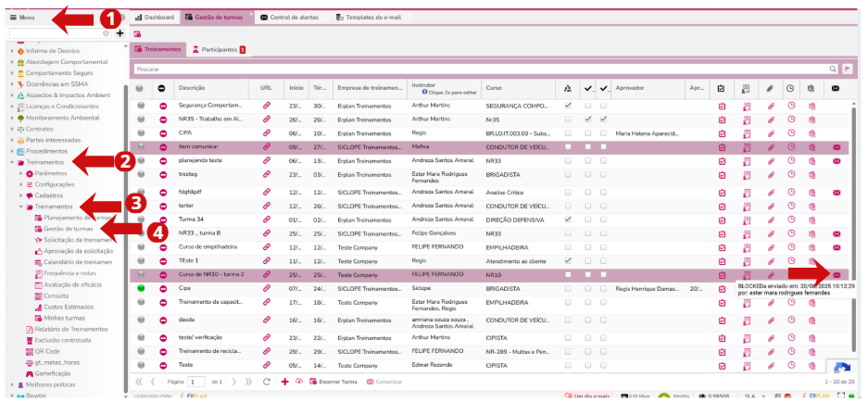Expand the Parâmetros tree node
Screen dimensions: 868x414
tap(20, 173)
